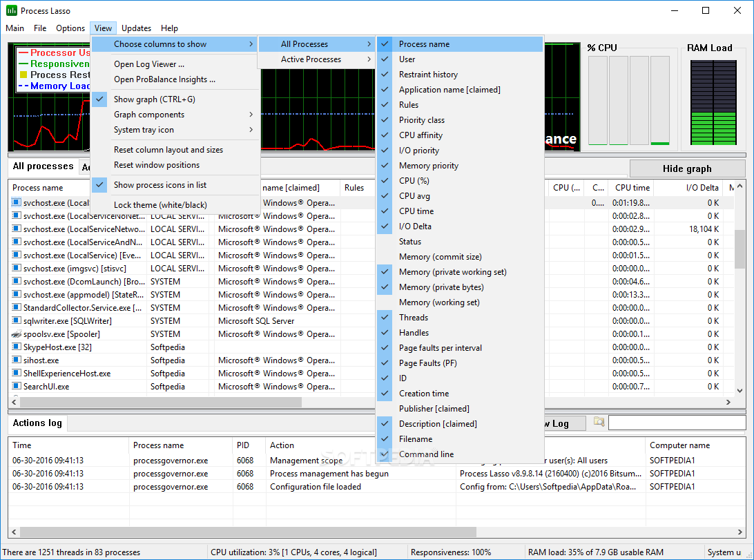Screen dimensions: 754x560
Task: Click the sihost.exe process icon
Action: tap(17, 360)
